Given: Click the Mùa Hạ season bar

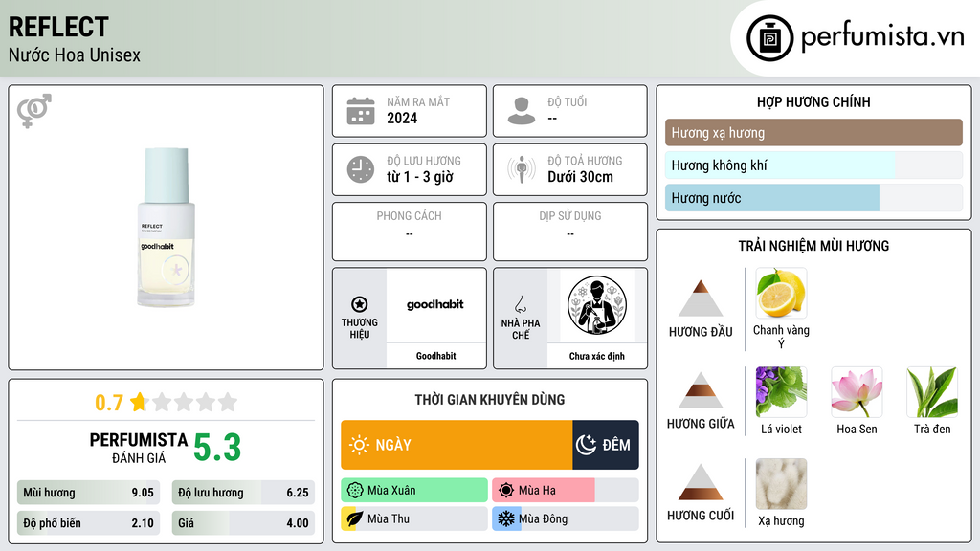Looking at the screenshot, I should 566,491.
